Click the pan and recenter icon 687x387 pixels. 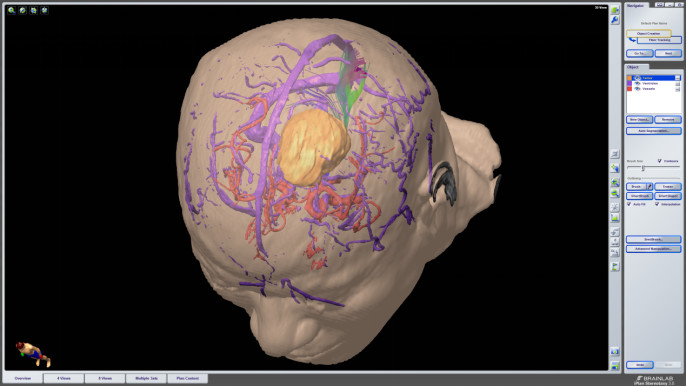[x=615, y=168]
